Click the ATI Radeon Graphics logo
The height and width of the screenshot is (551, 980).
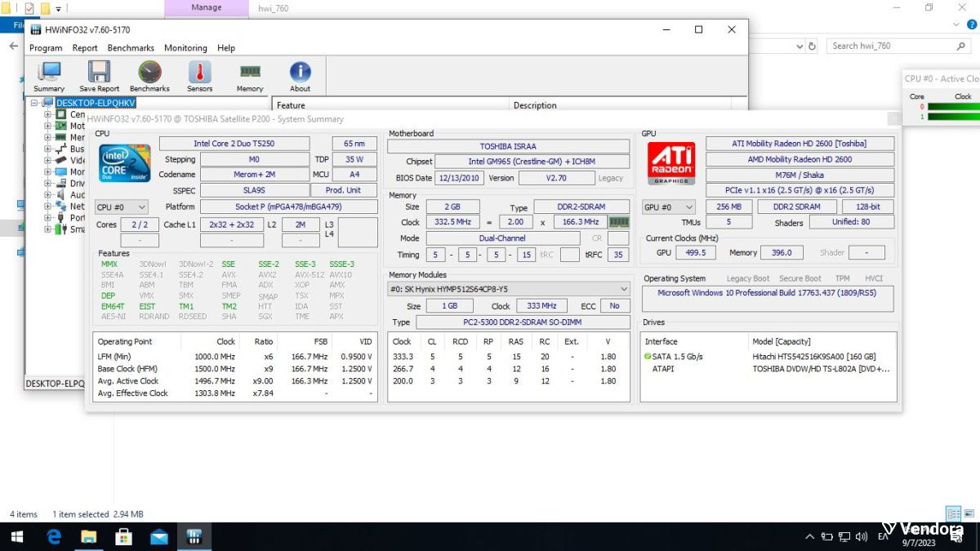(x=671, y=163)
